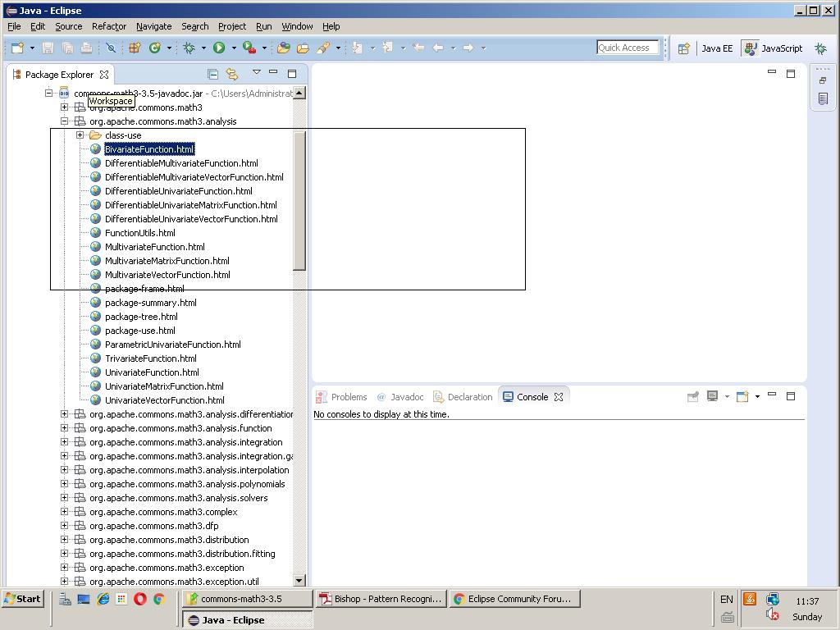Click the Restore icon in right trim
The width and height of the screenshot is (840, 630).
823,80
